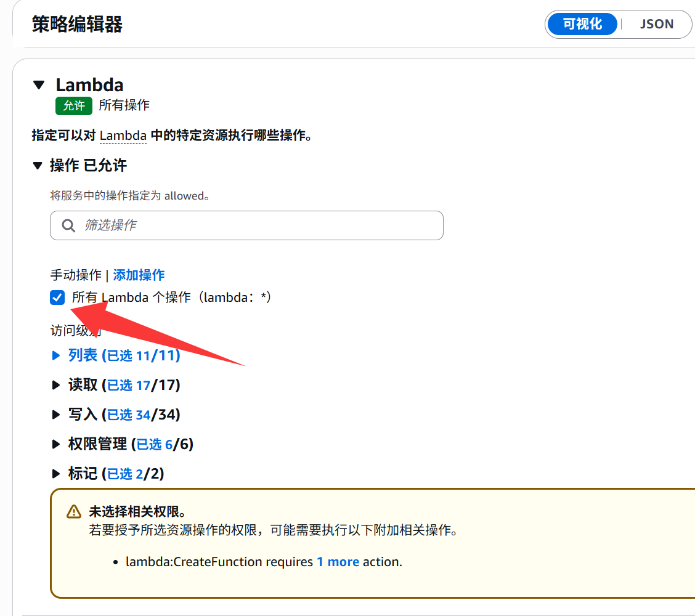Click the search magnifier icon
Viewport: 695px width, 616px height.
click(x=68, y=225)
